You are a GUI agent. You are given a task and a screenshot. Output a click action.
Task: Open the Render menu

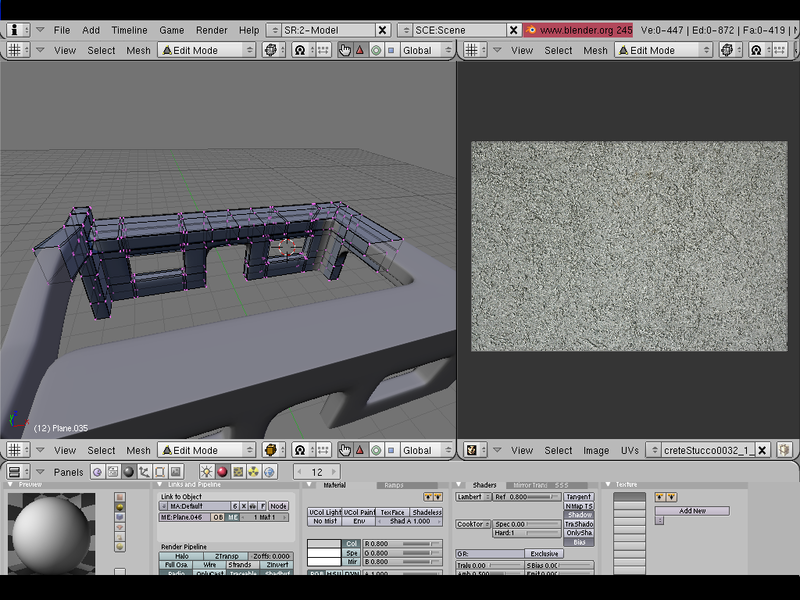(211, 30)
